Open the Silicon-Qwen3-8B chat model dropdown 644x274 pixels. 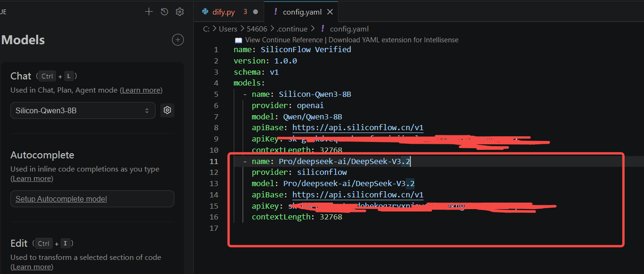tap(83, 110)
